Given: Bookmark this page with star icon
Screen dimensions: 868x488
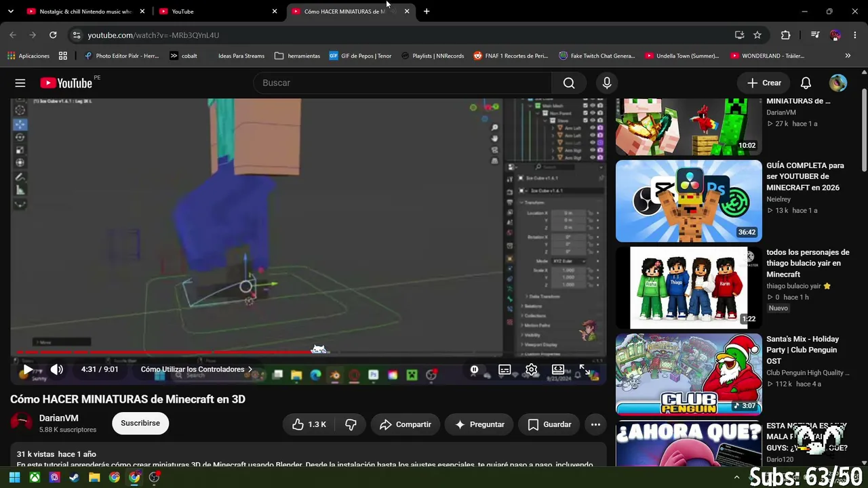Looking at the screenshot, I should point(757,35).
